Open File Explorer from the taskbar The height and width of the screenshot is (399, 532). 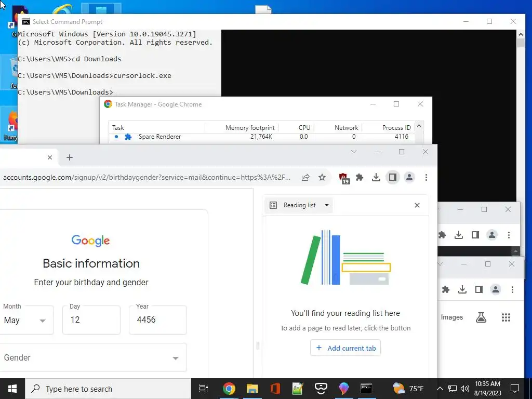[252, 389]
